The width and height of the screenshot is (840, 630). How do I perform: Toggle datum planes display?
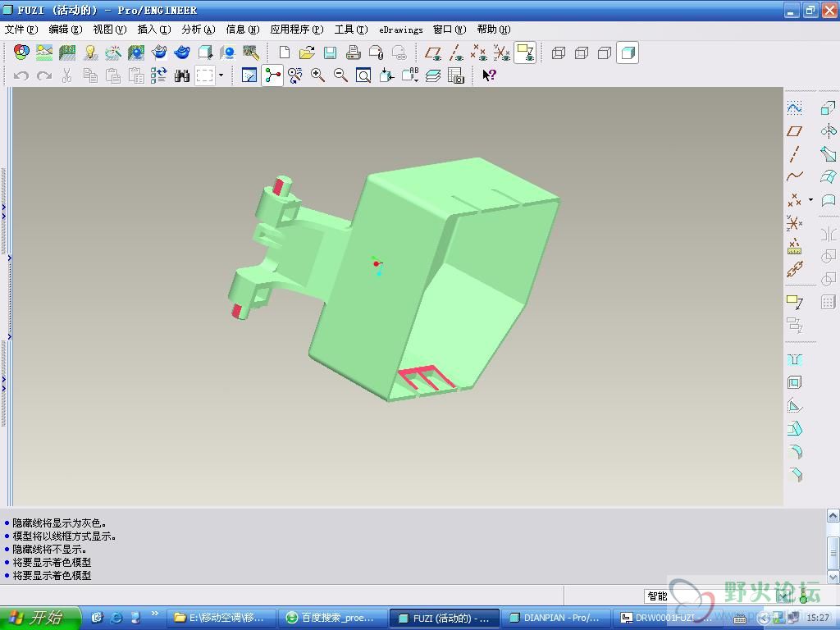click(433, 52)
